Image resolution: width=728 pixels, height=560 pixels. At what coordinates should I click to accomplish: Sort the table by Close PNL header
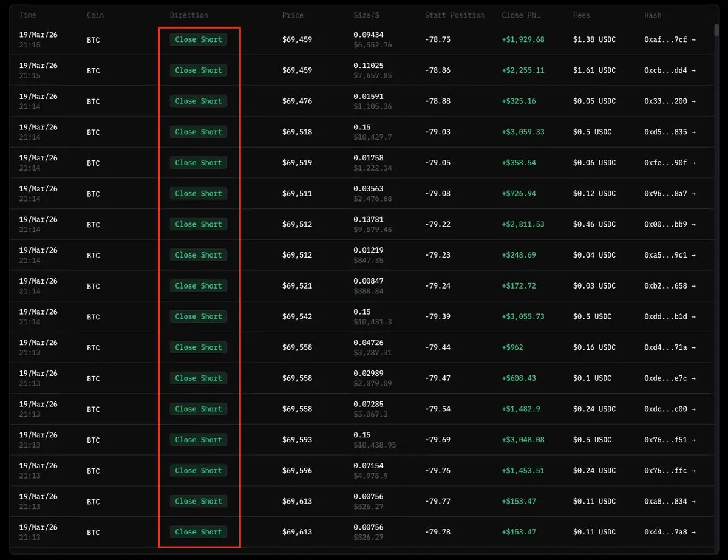tap(520, 15)
